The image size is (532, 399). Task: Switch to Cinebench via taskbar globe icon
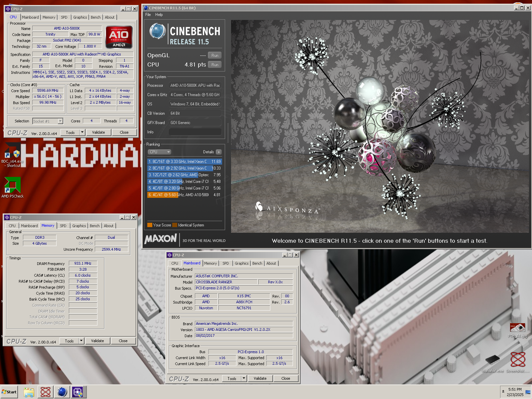pyautogui.click(x=62, y=392)
